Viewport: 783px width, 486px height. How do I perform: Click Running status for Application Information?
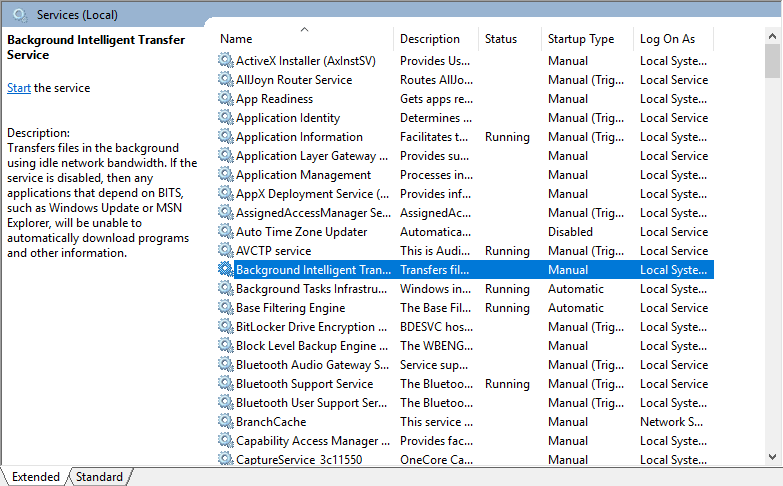pos(507,137)
